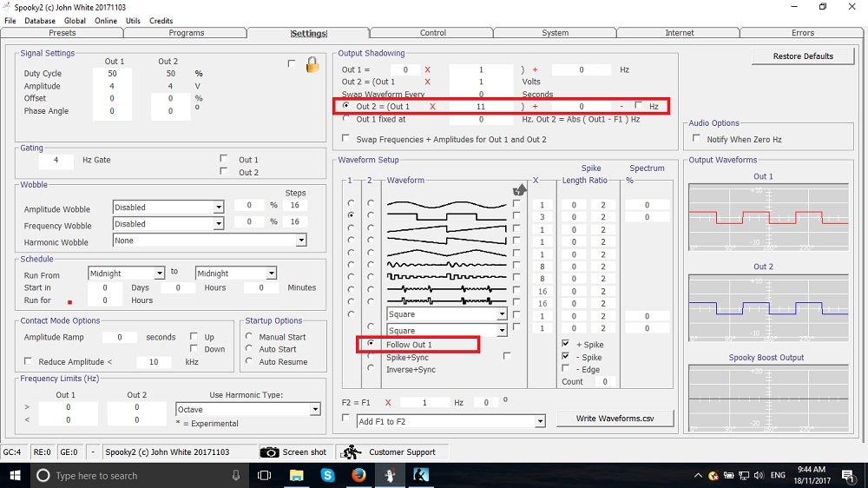Check Notify When Zero Hz
The height and width of the screenshot is (488, 868).
tap(696, 138)
